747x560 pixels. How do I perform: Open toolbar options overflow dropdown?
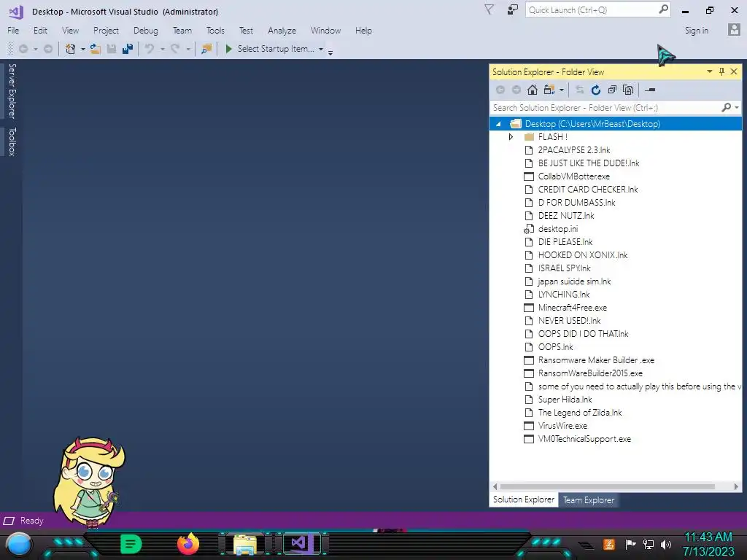click(330, 52)
